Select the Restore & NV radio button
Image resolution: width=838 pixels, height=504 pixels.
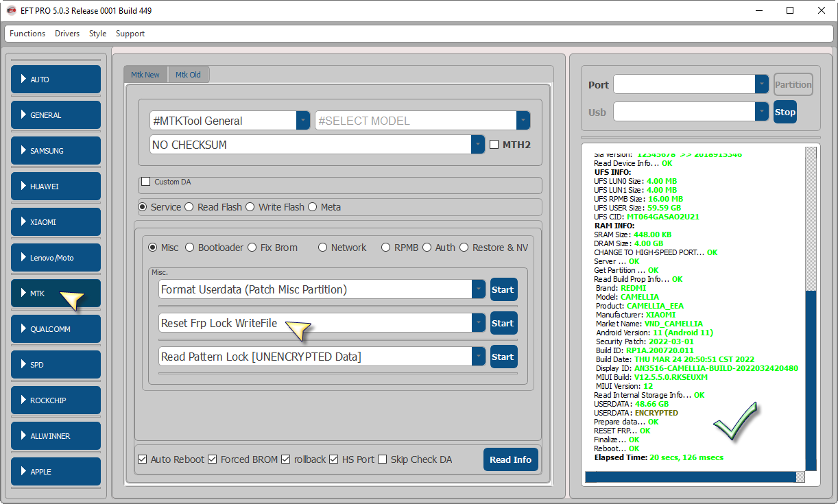(x=464, y=248)
